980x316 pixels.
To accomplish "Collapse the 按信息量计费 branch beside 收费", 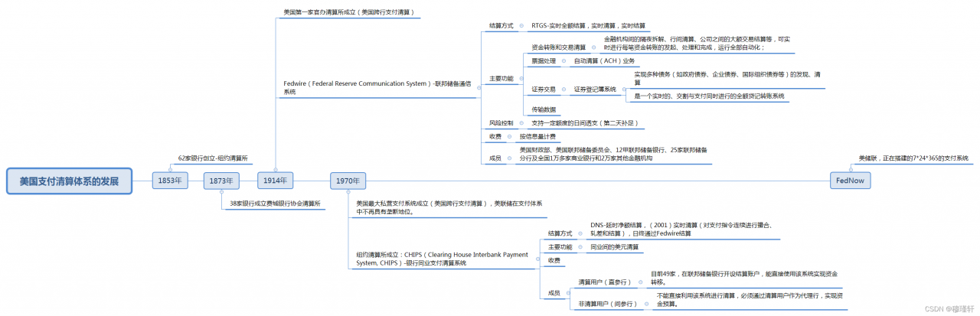I will 511,136.
